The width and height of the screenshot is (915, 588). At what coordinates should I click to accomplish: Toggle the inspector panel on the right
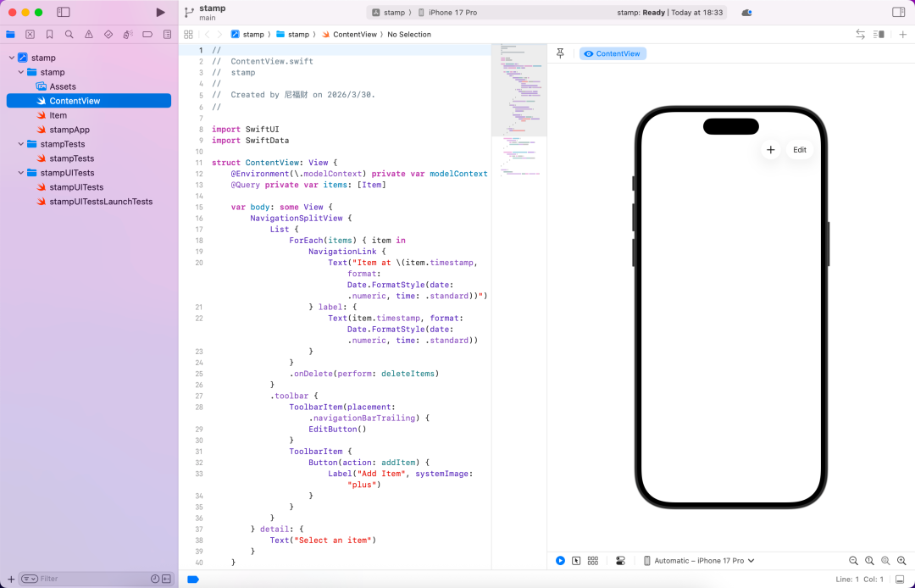[899, 13]
